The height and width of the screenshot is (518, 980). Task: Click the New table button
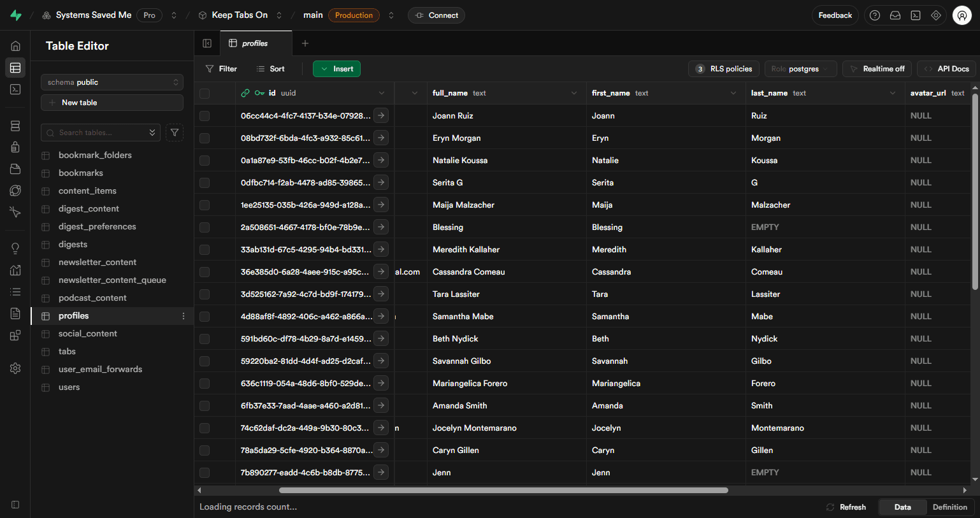click(112, 103)
